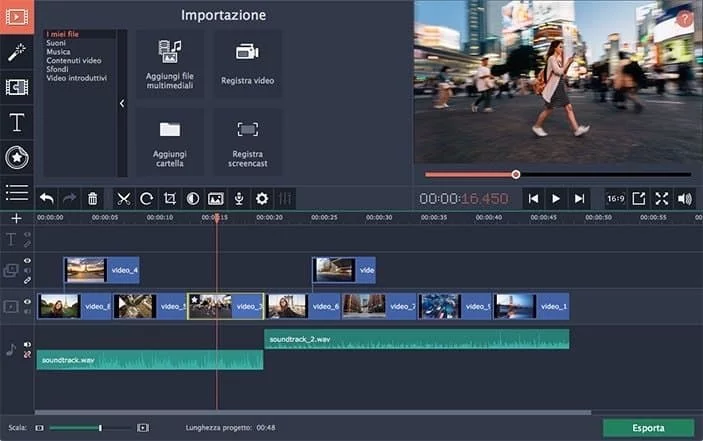Toggle link on the overlay track
Screen dimensions: 703x441
[27, 281]
